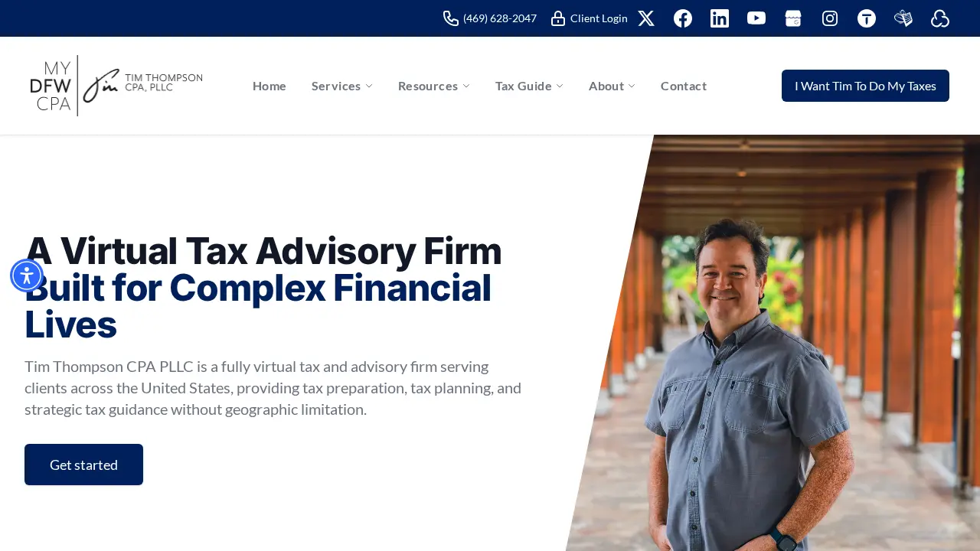
Task: Expand the Resources dropdown menu
Action: [433, 86]
